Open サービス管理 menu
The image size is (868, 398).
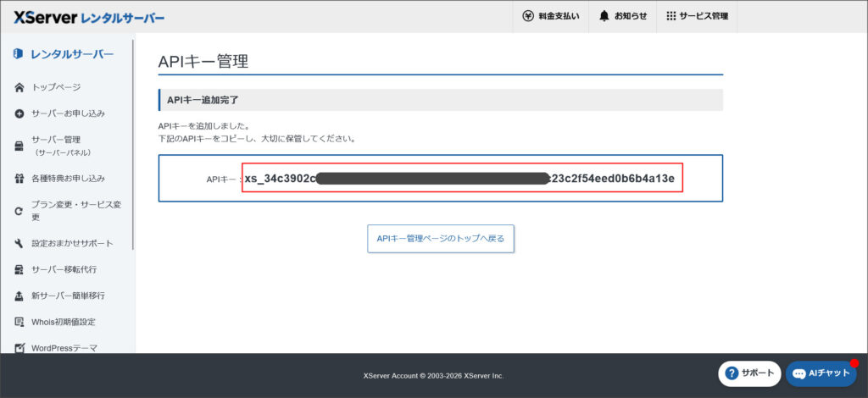pyautogui.click(x=697, y=16)
